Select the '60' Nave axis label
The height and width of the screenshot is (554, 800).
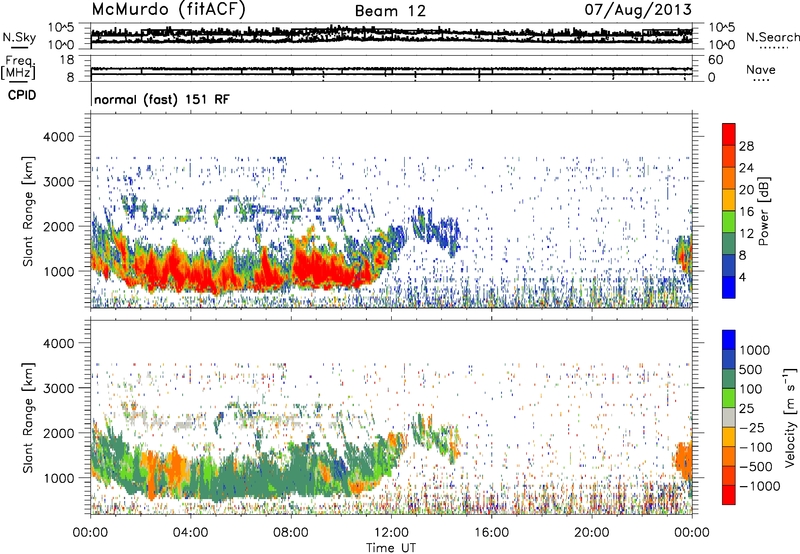pos(715,60)
